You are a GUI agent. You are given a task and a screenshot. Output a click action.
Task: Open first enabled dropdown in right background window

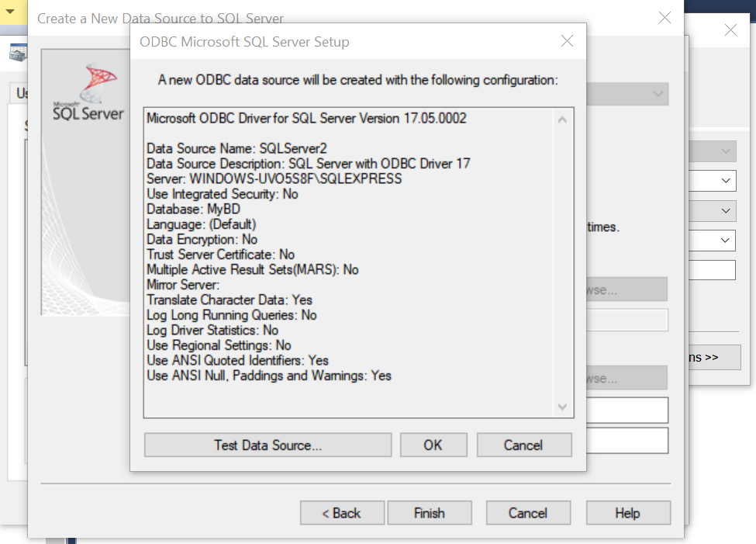point(712,181)
